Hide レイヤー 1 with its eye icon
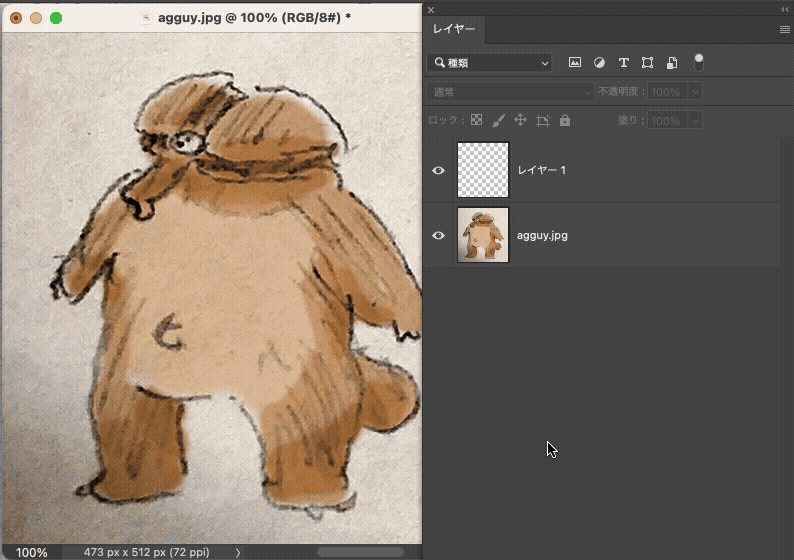 439,170
